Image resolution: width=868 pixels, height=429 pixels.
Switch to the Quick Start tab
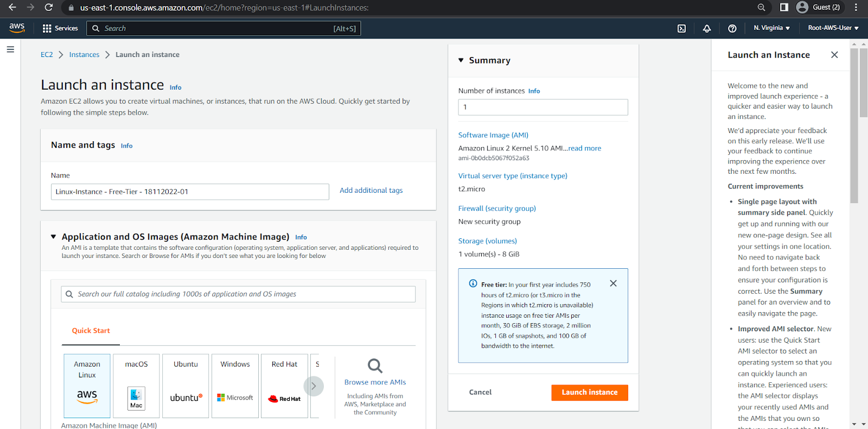coord(91,331)
